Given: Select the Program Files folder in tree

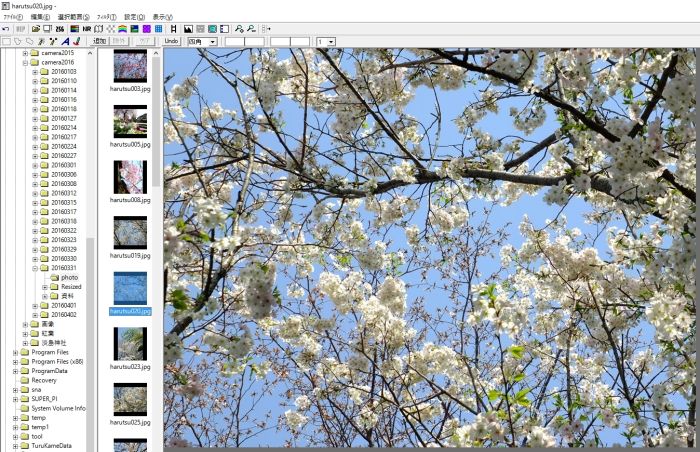Looking at the screenshot, I should coord(49,352).
